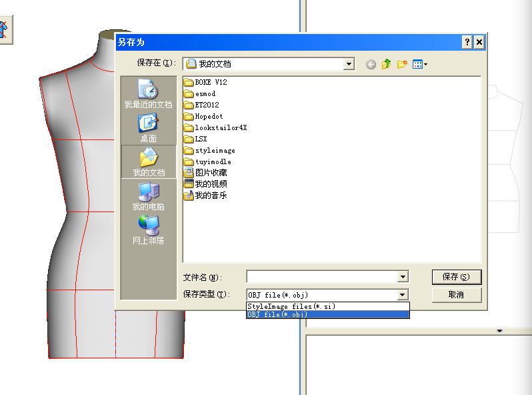532x395 pixels.
Task: Expand the 文件名 dropdown arrow
Action: (x=403, y=277)
